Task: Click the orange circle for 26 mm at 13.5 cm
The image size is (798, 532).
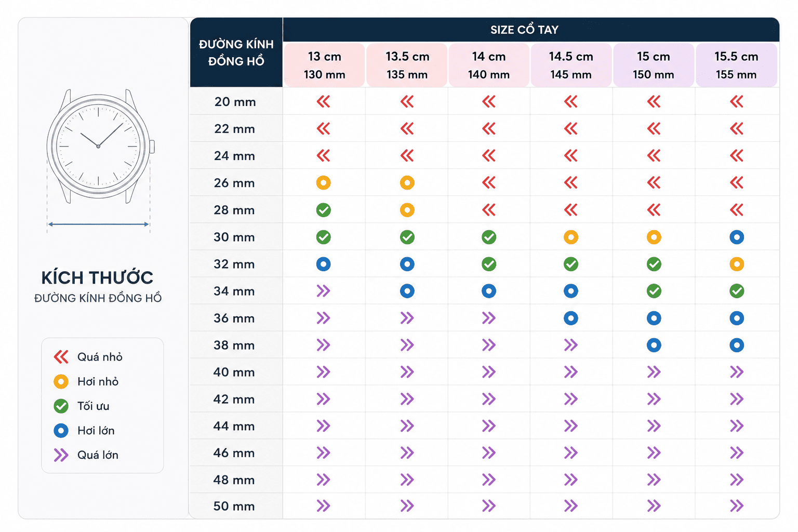Action: pyautogui.click(x=407, y=183)
